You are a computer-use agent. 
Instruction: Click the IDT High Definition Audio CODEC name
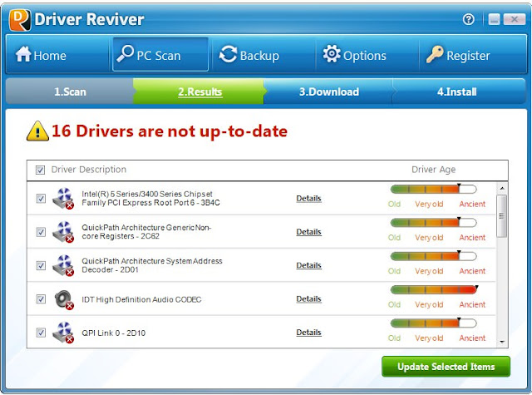click(141, 299)
